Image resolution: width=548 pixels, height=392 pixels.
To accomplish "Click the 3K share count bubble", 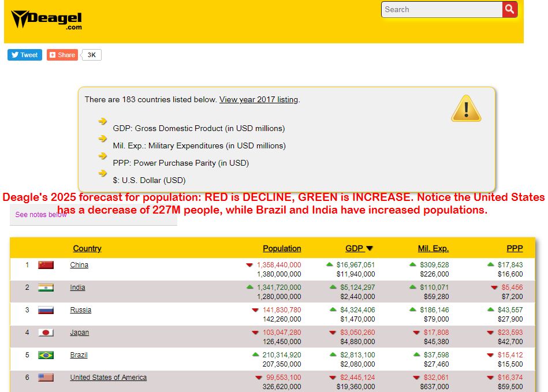I will 92,55.
